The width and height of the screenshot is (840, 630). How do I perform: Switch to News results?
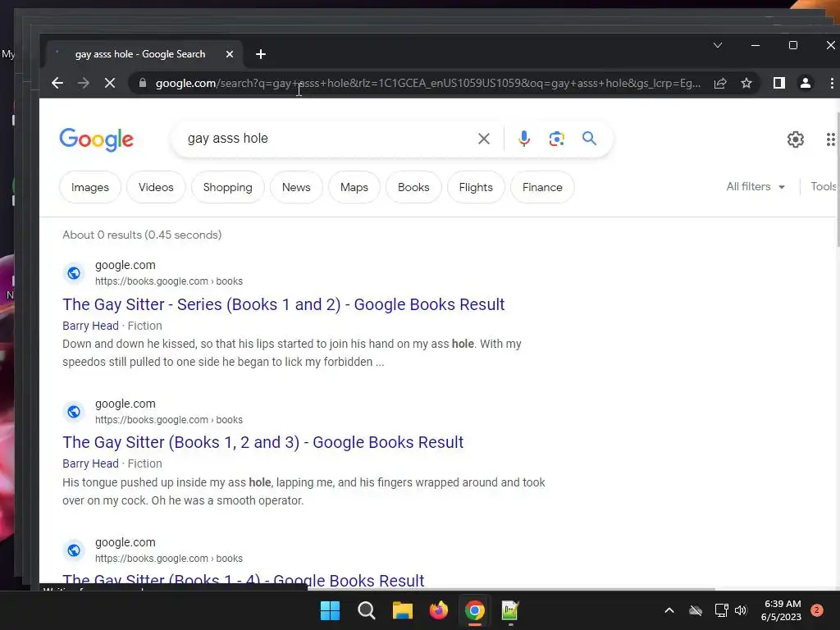296,187
